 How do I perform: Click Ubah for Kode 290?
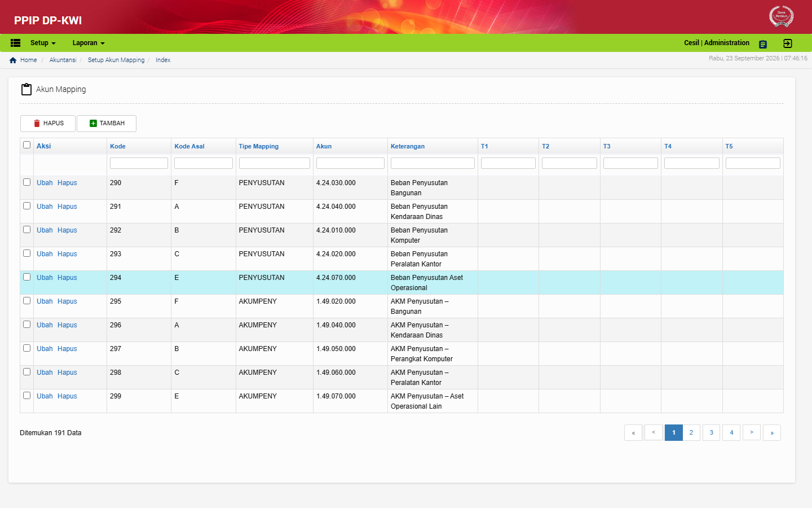[45, 183]
